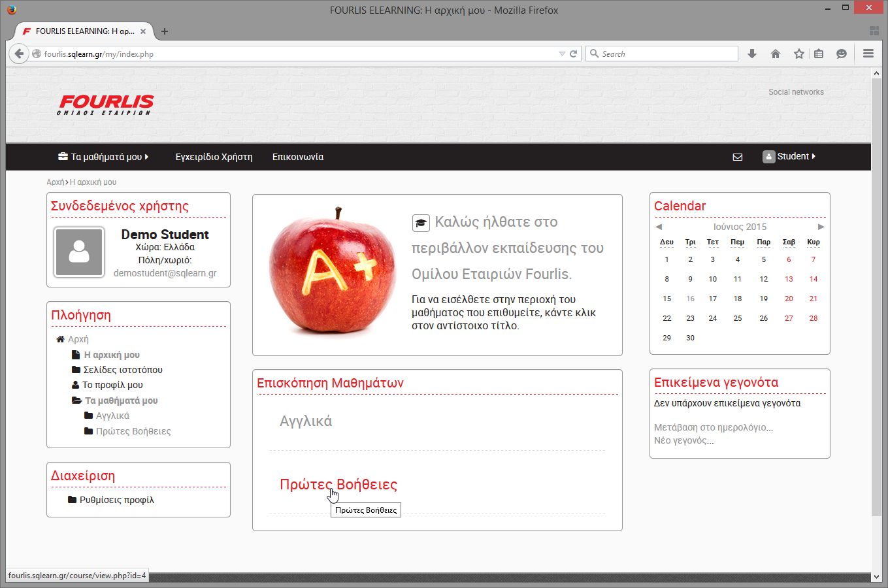Select day 1 in the calendar
Viewport: 888px width, 588px height.
666,259
